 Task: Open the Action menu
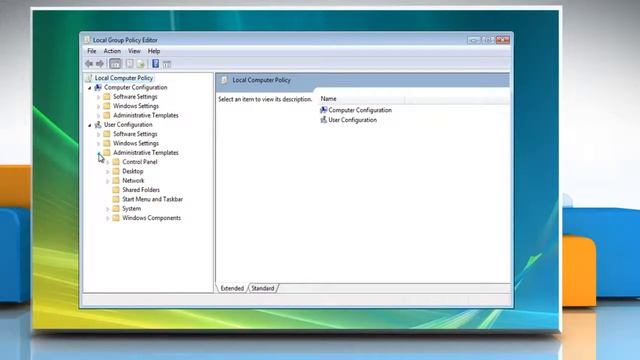pos(112,51)
